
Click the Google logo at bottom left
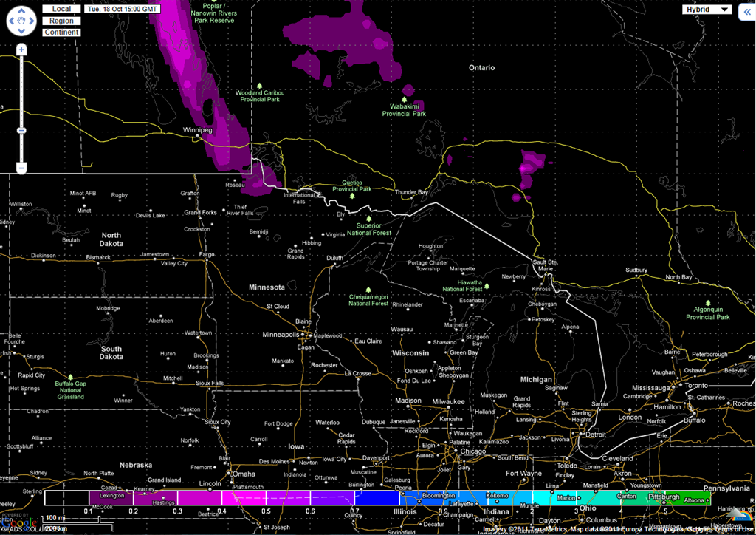click(18, 523)
